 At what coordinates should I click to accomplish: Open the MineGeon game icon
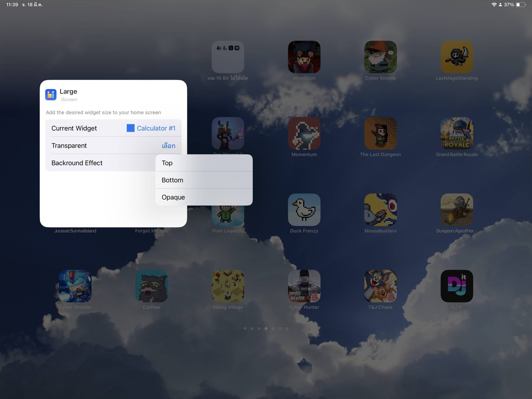point(304,57)
